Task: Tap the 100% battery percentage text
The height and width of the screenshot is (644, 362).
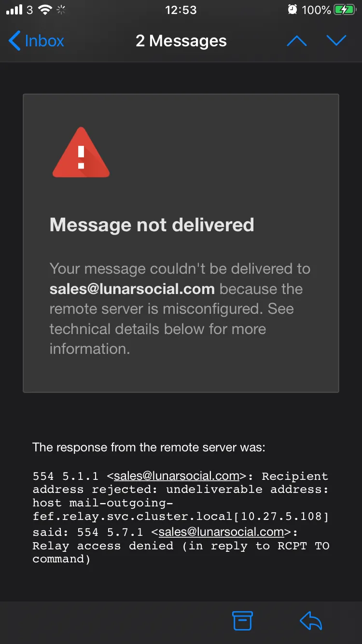Action: [x=316, y=10]
